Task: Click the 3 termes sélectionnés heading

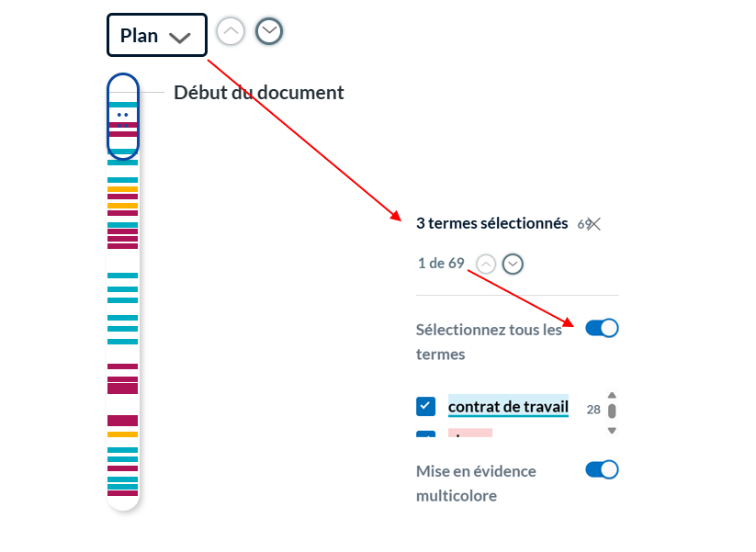Action: (491, 224)
